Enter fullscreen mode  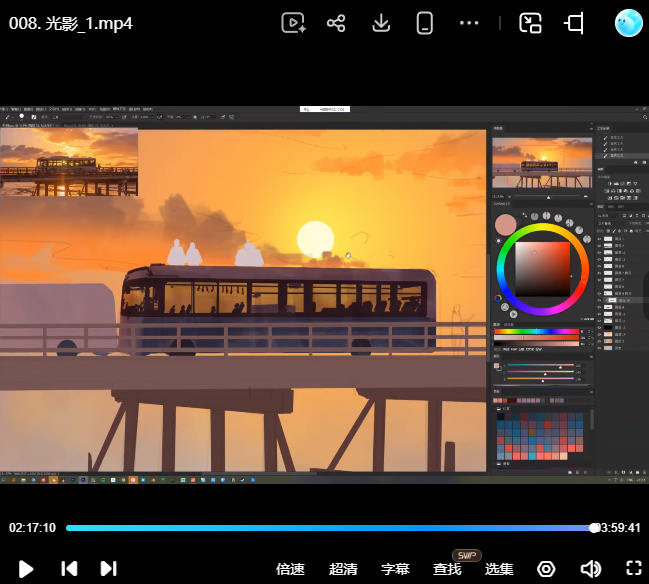[x=634, y=568]
